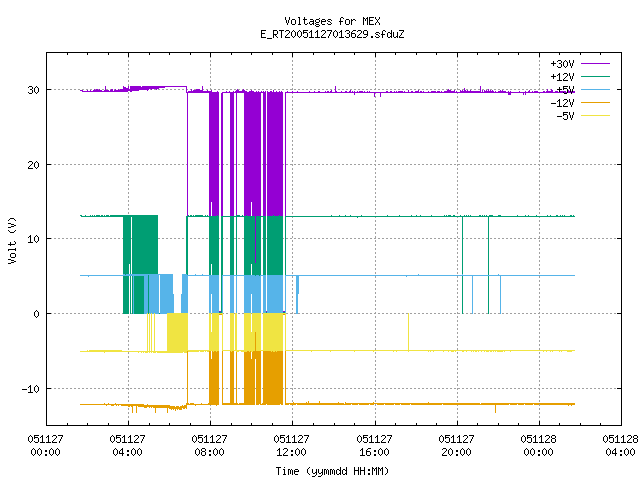Click the x-axis label 051127 12:00
The height and width of the screenshot is (480, 640).
pyautogui.click(x=291, y=445)
